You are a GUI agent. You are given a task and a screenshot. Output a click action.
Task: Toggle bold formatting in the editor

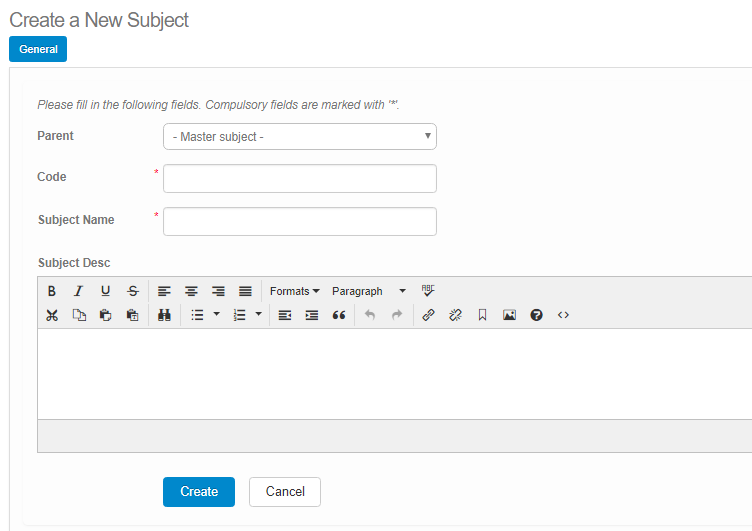click(52, 291)
